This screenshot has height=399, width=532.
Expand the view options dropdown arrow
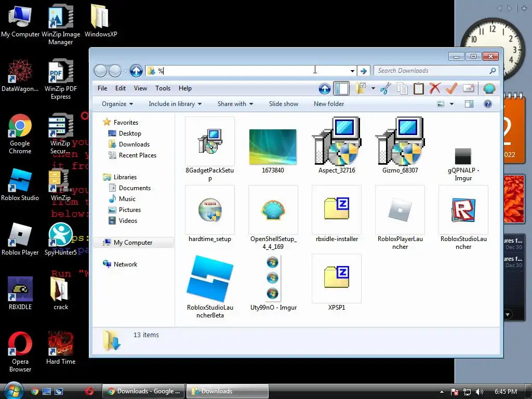tap(451, 104)
